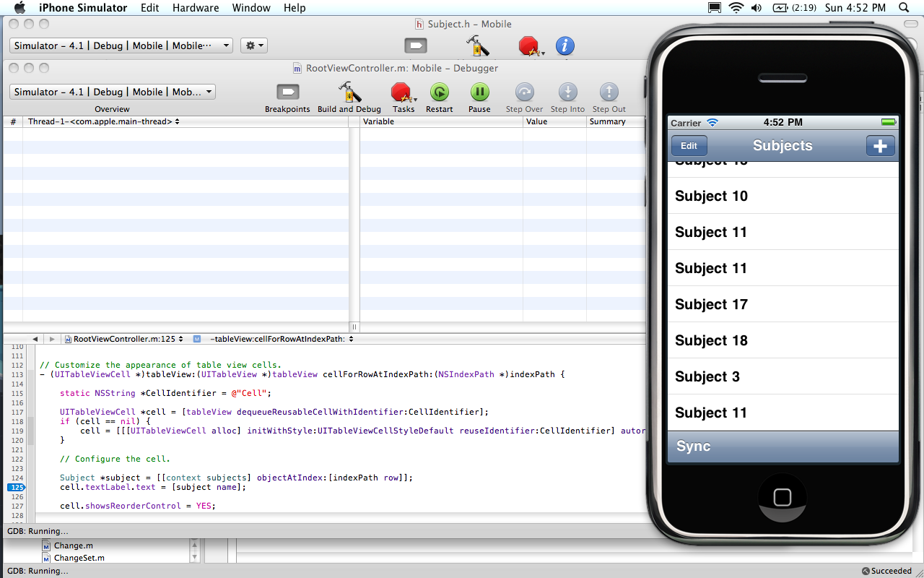Open Overview dropdown in Subject.h window
The width and height of the screenshot is (924, 578).
121,46
